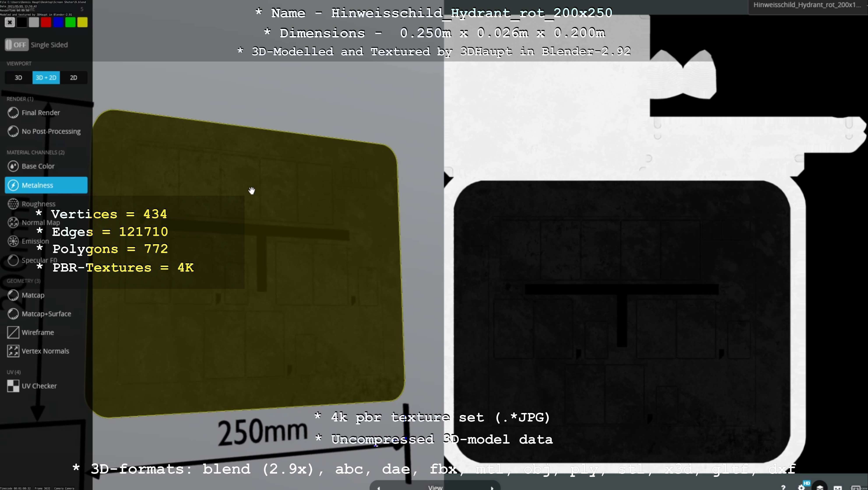The height and width of the screenshot is (490, 868).
Task: Click the texture name label at top right
Action: (807, 5)
